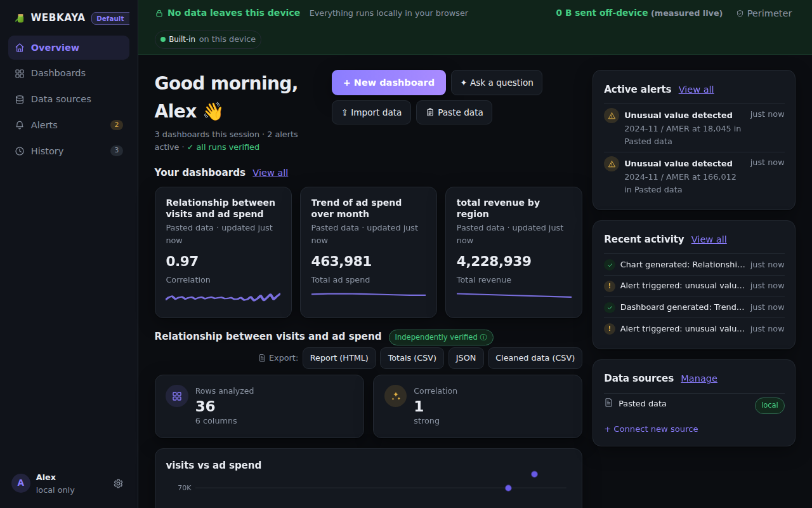View all active alerts
Image resolution: width=812 pixels, height=508 pixels.
pyautogui.click(x=696, y=90)
